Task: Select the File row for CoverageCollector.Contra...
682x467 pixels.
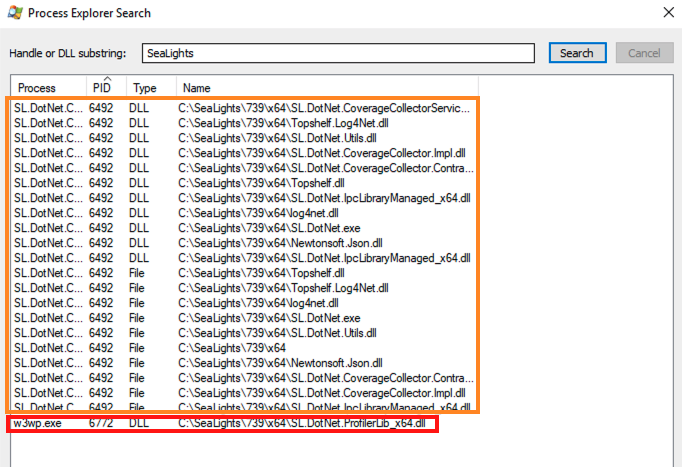Action: (x=244, y=378)
